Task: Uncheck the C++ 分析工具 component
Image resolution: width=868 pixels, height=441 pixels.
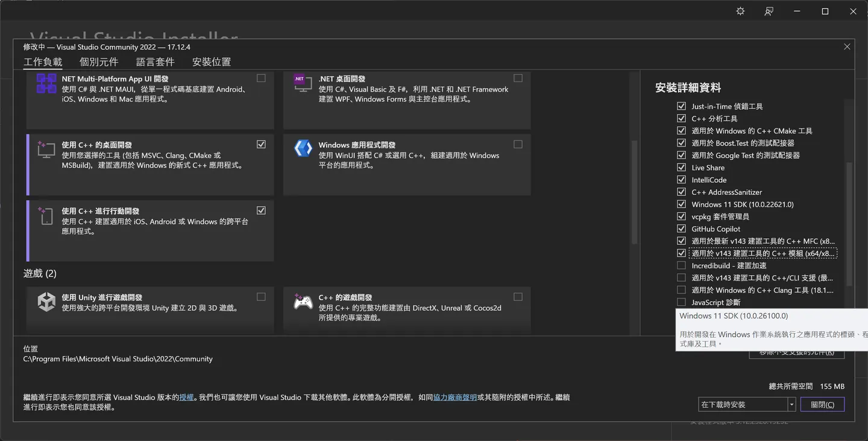Action: click(681, 118)
